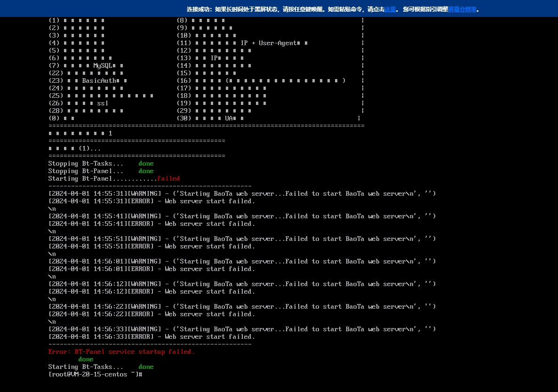Click the 14:55:31 WARNING log line
558x392 pixels.
click(242, 194)
